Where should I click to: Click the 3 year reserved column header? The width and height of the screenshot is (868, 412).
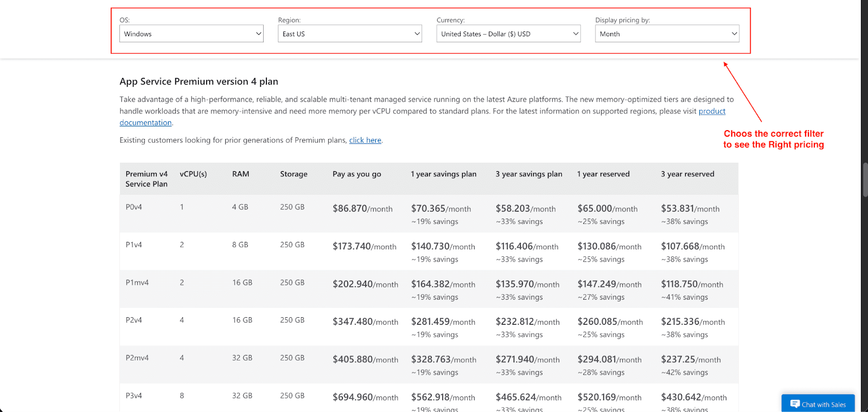687,174
